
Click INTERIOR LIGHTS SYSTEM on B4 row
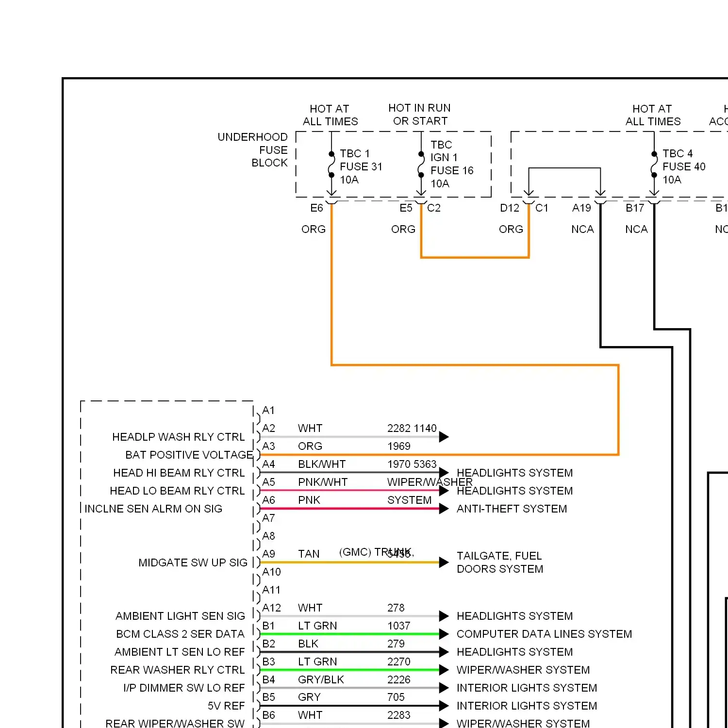[x=527, y=688]
